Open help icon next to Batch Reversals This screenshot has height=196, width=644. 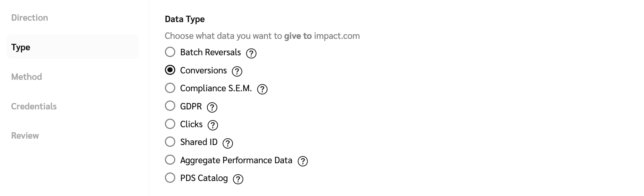(251, 53)
